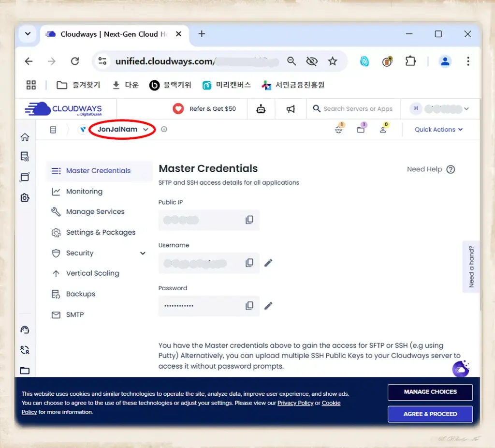Go to Backups in the sidebar
Screen dimensions: 495x448
coord(80,294)
